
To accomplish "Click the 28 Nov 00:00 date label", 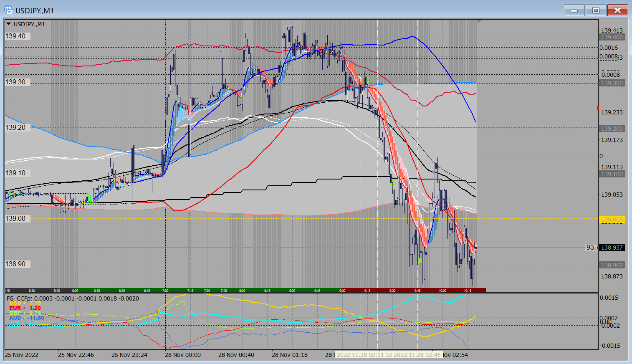I will [182, 355].
